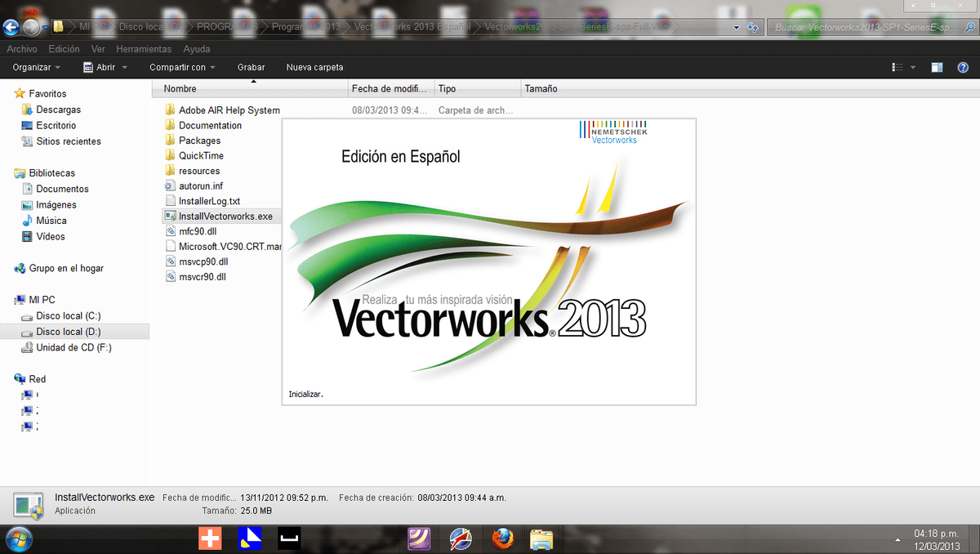Viewport: 980px width, 554px height.
Task: Click the Microsoft.VC90.CRT manifest file icon
Action: (x=170, y=247)
